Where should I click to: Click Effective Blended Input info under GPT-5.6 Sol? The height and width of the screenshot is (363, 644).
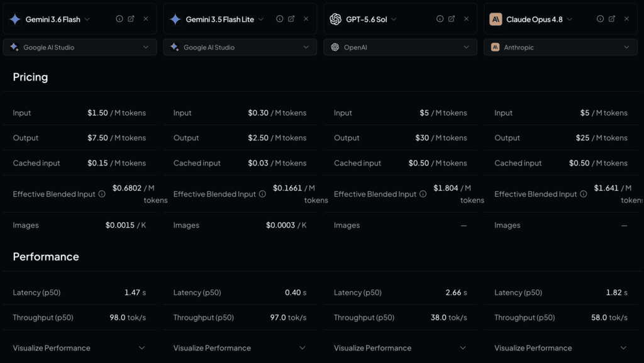click(x=423, y=194)
